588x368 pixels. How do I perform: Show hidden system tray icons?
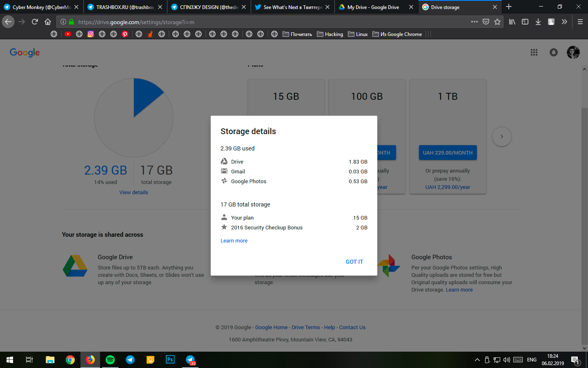tap(477, 360)
